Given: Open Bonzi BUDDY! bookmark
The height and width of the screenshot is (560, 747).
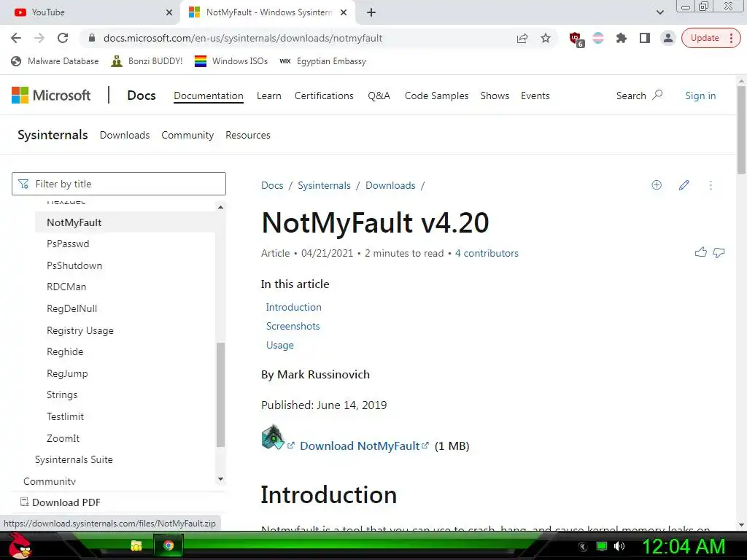Looking at the screenshot, I should [147, 61].
